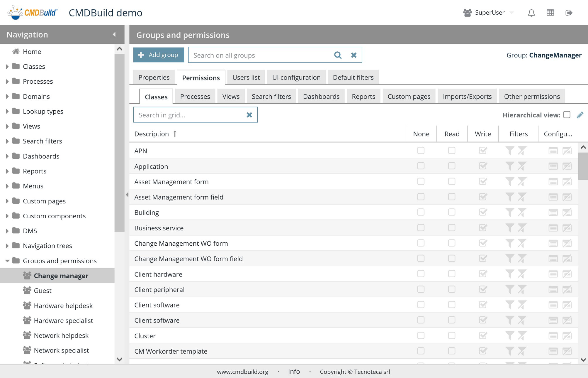Open the www.cmdbuild.org footer link
Screen dimensions: 588x378
pos(242,372)
